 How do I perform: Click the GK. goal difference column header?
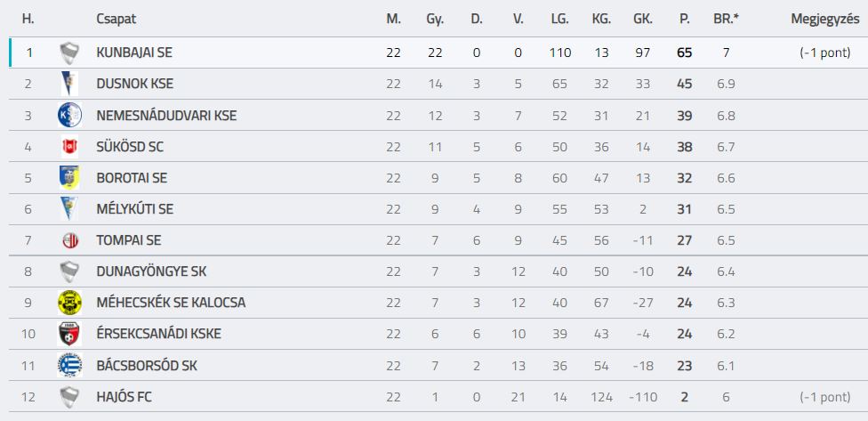coord(643,19)
